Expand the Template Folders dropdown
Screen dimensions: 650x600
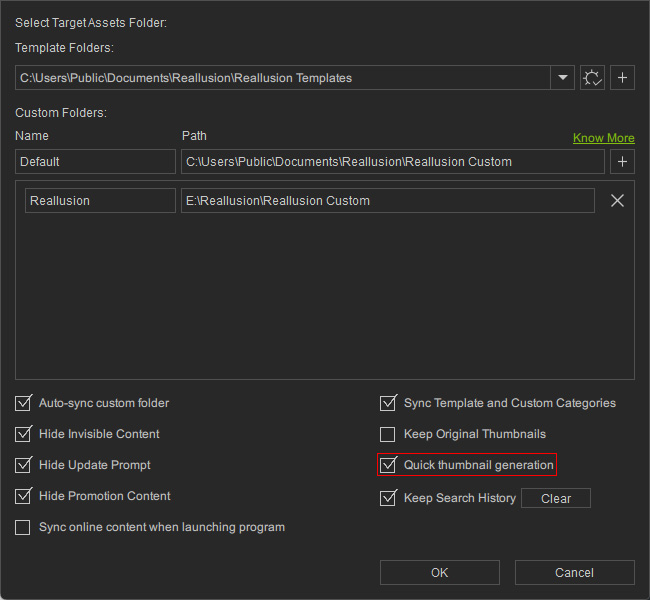563,78
